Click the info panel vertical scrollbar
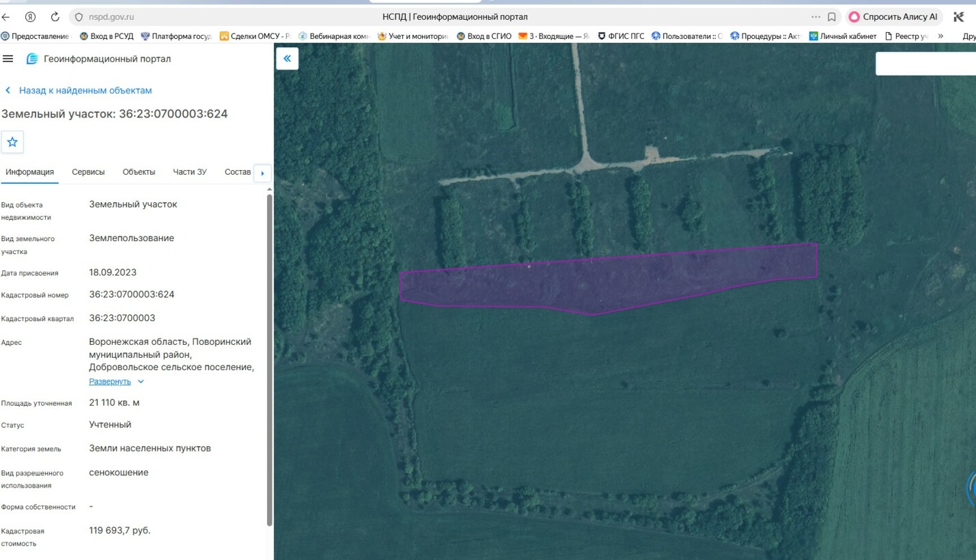The width and height of the screenshot is (976, 560). click(269, 360)
